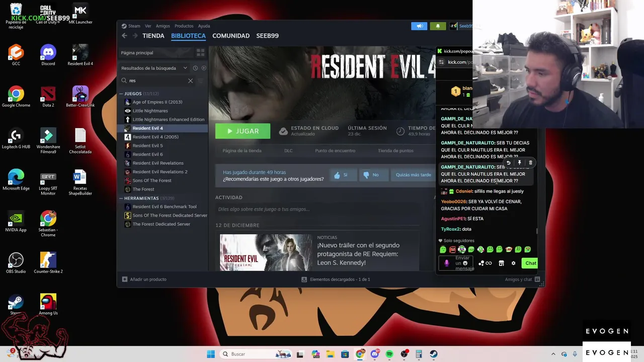644x362 pixels.
Task: Open the Ver menu
Action: pyautogui.click(x=148, y=26)
